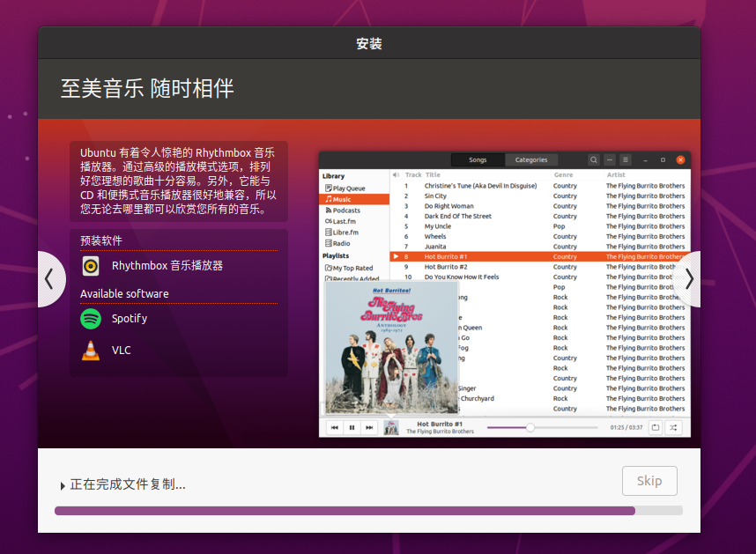756x554 pixels.
Task: Click the pause button in the player
Action: 352,428
